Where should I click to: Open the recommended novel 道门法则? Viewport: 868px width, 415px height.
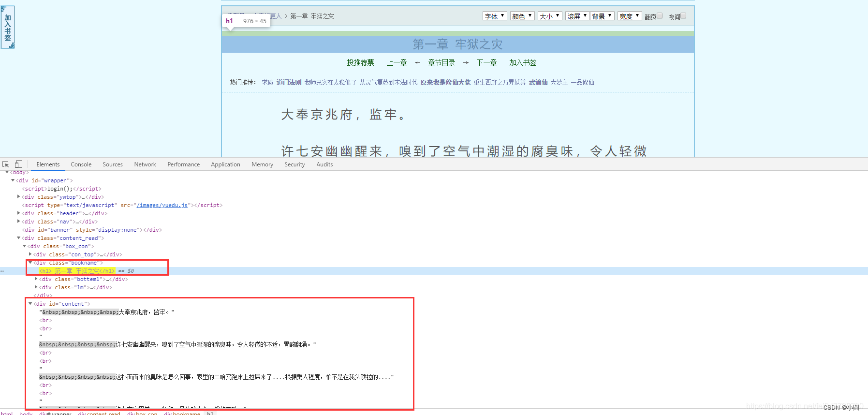click(289, 82)
